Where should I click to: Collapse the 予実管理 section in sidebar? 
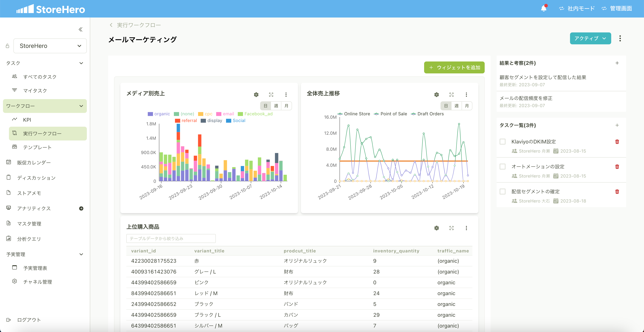point(81,254)
